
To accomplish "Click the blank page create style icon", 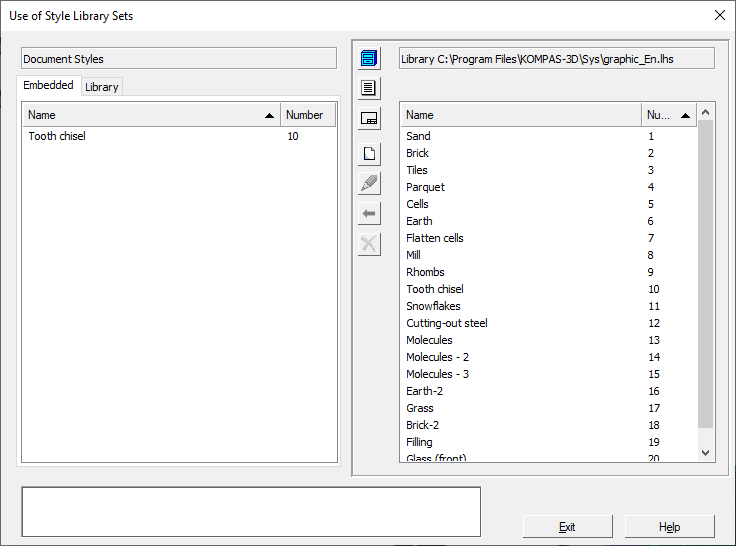I will pyautogui.click(x=369, y=154).
